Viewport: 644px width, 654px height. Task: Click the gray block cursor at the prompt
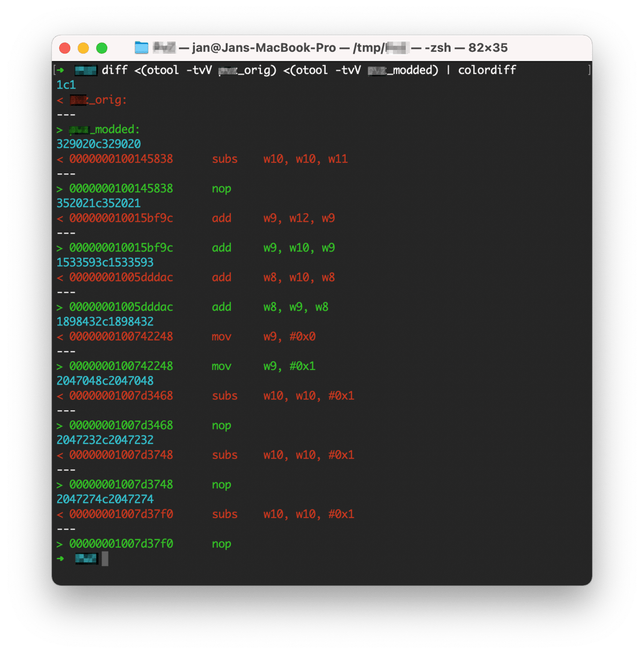105,558
